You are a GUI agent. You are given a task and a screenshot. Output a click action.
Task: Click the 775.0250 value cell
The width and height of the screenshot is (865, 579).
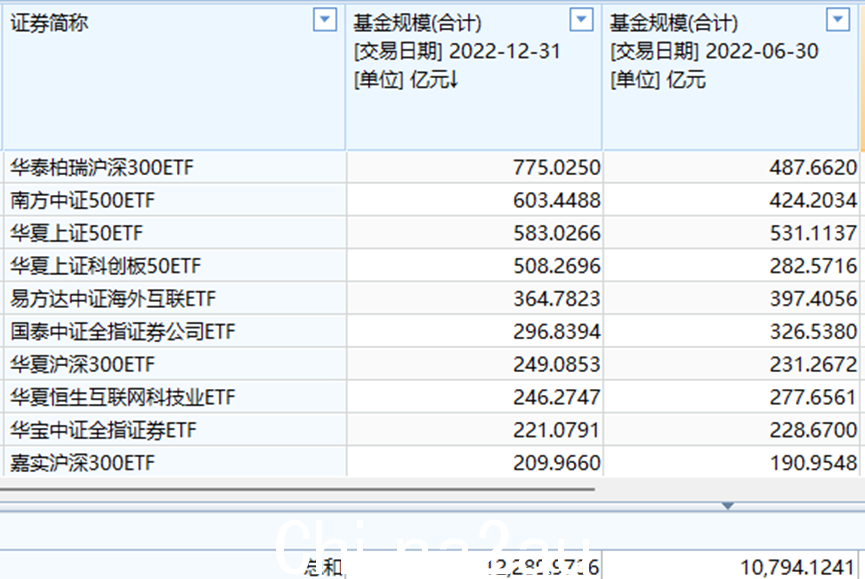(474, 167)
